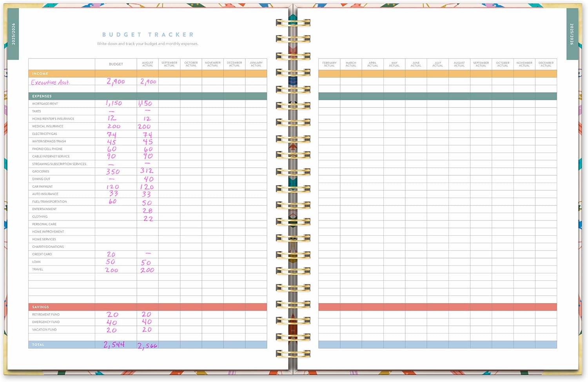588x382 pixels.
Task: Click the May Actual column header
Action: coord(394,64)
